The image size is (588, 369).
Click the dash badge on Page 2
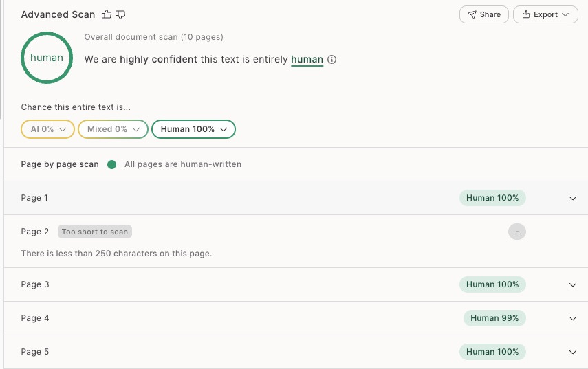click(517, 232)
